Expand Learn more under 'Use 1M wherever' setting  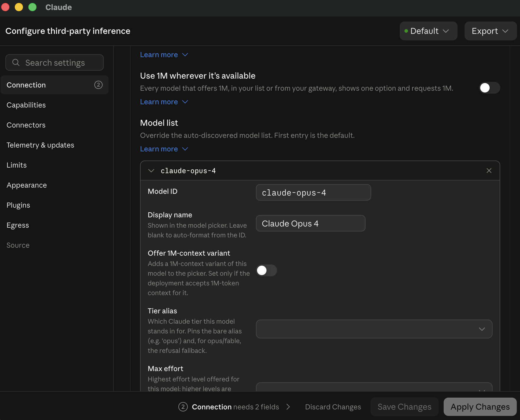click(x=164, y=102)
